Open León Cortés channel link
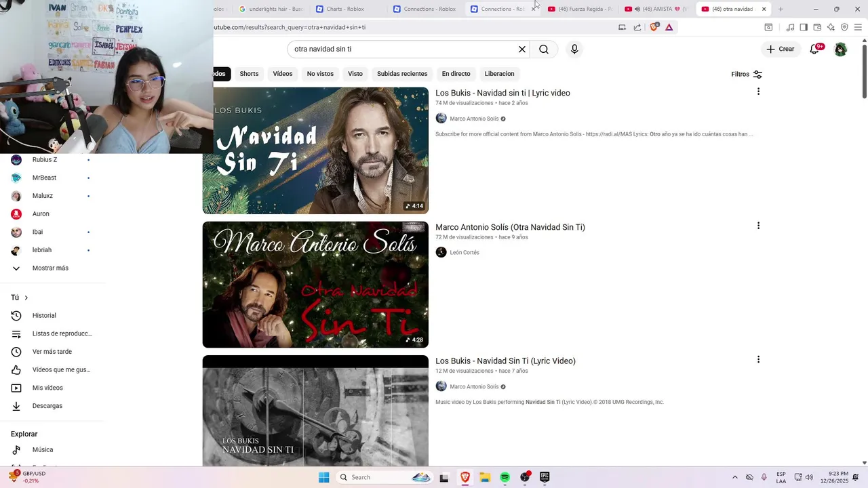 click(465, 253)
